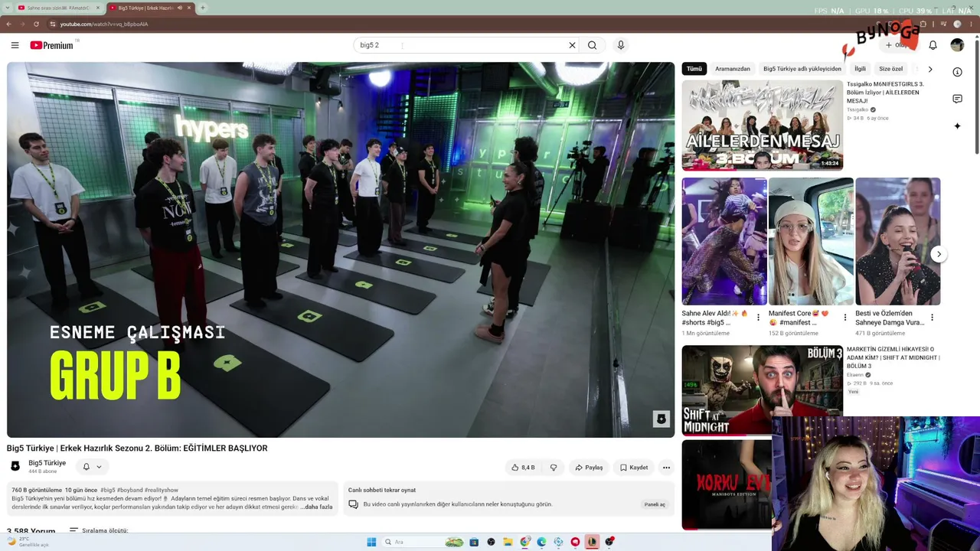Open a new browser tab

pyautogui.click(x=202, y=8)
